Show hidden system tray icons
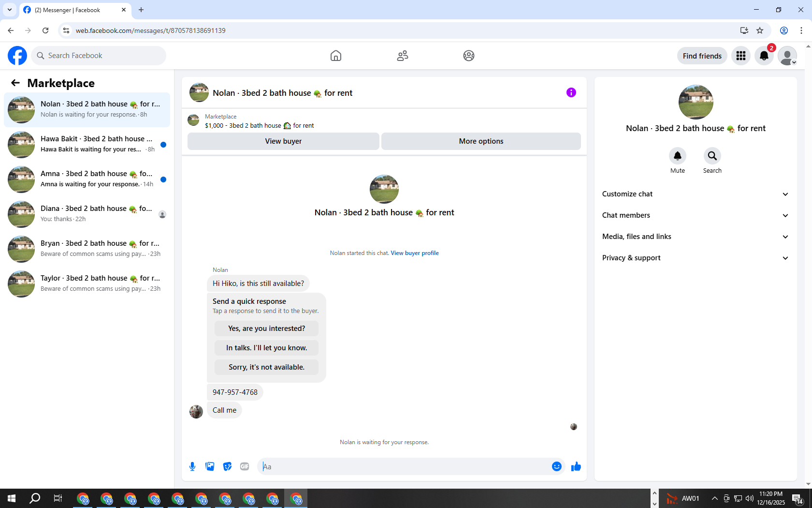Image resolution: width=812 pixels, height=508 pixels. click(x=714, y=498)
